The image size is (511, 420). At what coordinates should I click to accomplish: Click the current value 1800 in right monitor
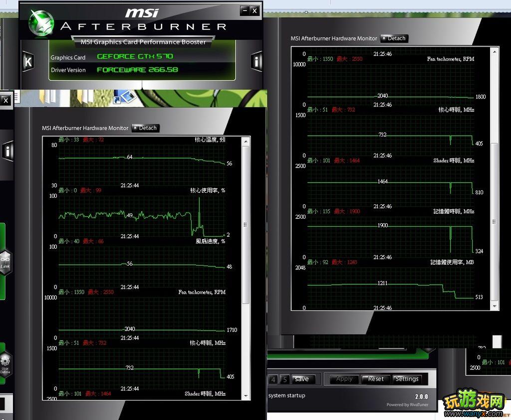pyautogui.click(x=481, y=97)
